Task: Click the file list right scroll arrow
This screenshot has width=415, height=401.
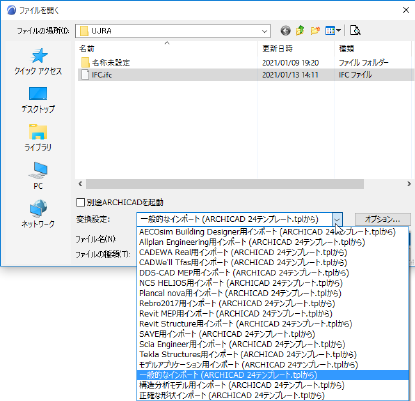Action: coord(409,184)
